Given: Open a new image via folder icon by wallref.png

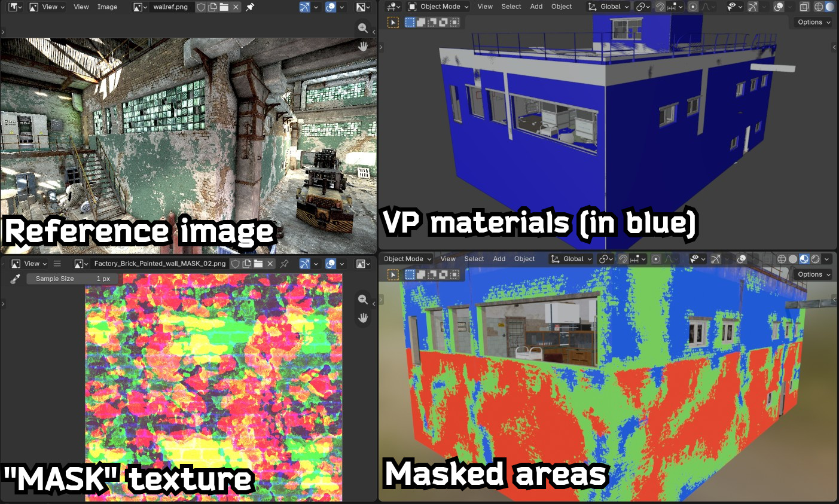Looking at the screenshot, I should pyautogui.click(x=224, y=7).
